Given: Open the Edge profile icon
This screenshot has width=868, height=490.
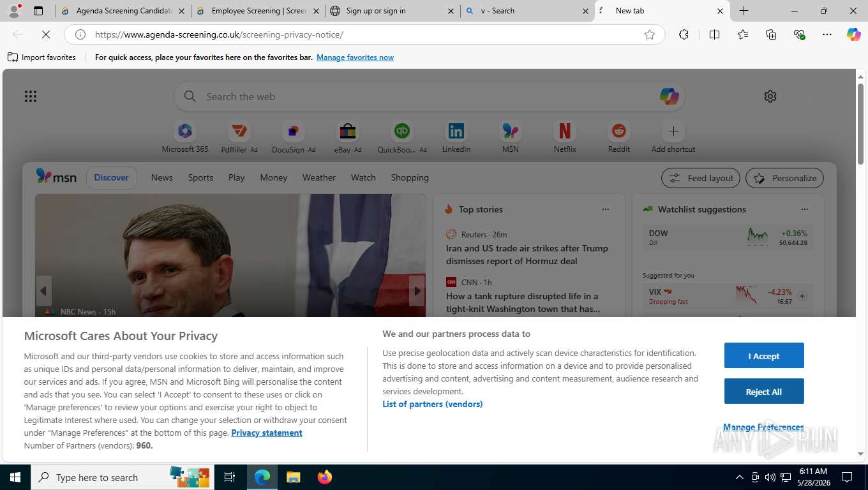Looking at the screenshot, I should [14, 11].
